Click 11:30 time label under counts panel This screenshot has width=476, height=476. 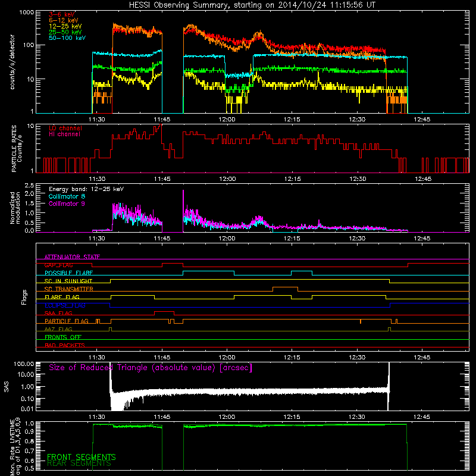97,120
